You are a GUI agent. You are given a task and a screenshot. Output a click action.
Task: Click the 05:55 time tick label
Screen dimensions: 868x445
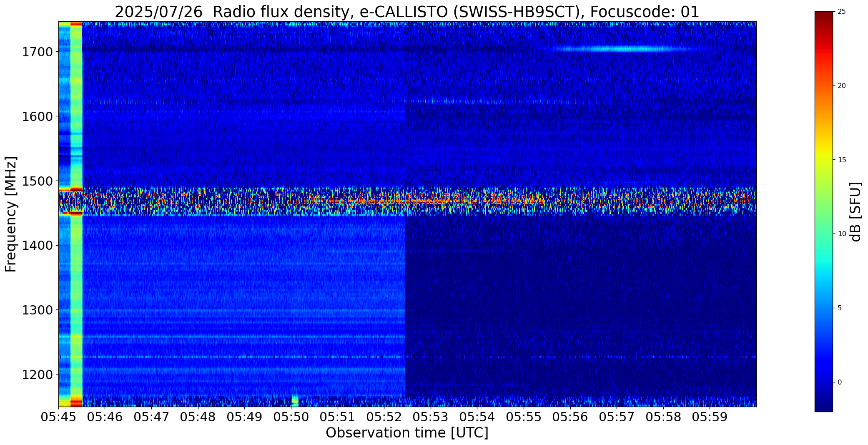point(524,417)
